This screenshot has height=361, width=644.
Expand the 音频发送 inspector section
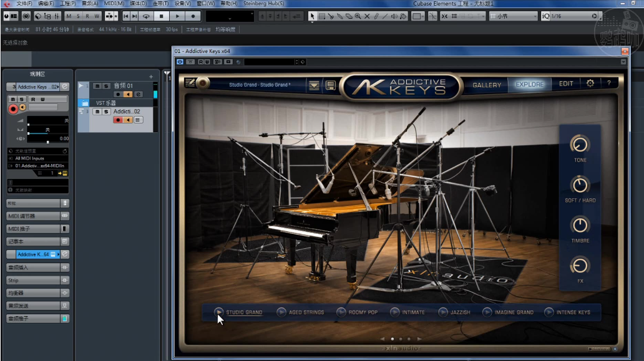[x=37, y=306]
